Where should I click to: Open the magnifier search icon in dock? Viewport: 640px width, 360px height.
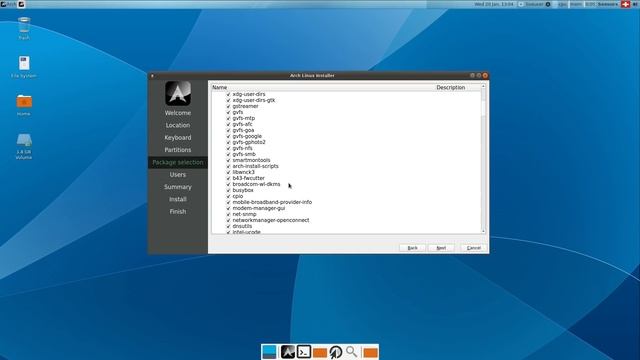click(351, 351)
